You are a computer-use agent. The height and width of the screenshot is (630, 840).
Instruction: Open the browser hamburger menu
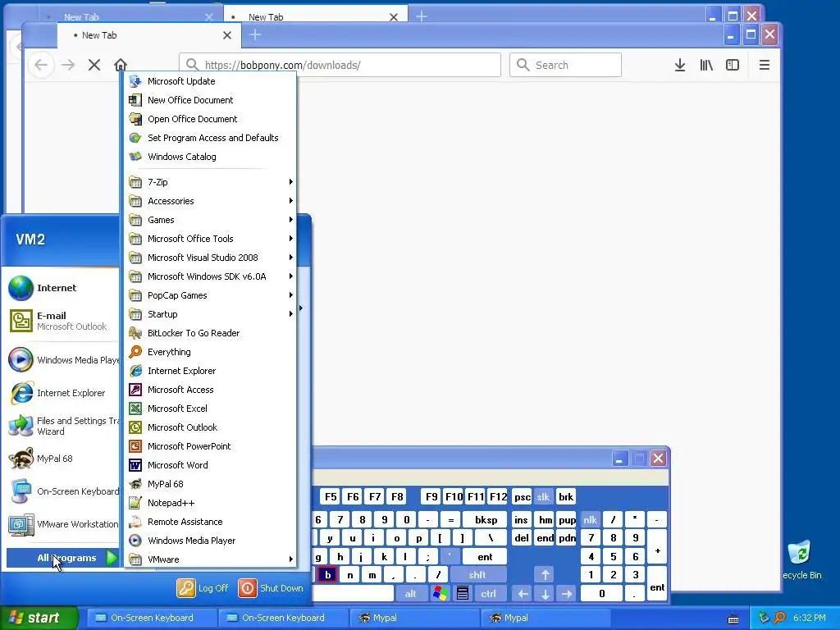click(x=765, y=65)
